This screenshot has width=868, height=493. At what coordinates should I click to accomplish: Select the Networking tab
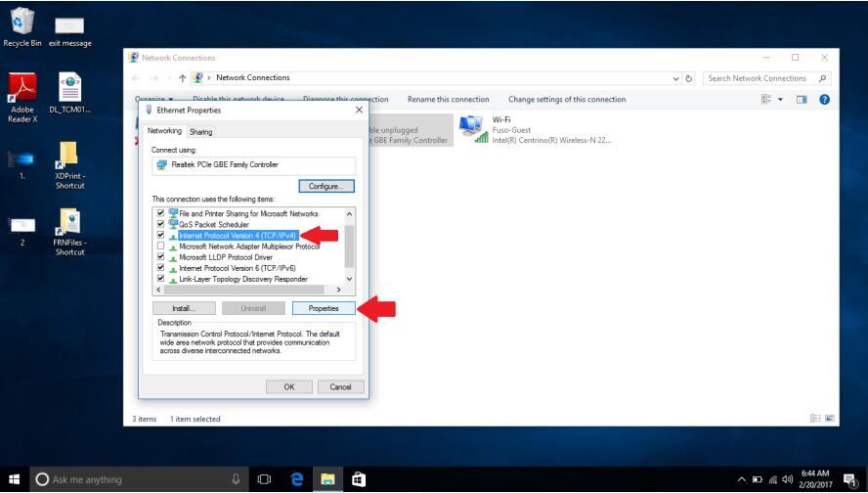point(164,131)
